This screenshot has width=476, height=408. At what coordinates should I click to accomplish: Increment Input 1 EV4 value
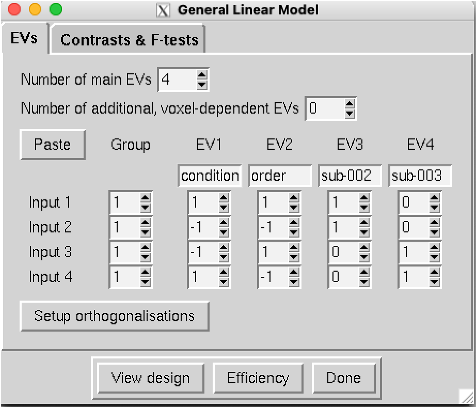434,198
